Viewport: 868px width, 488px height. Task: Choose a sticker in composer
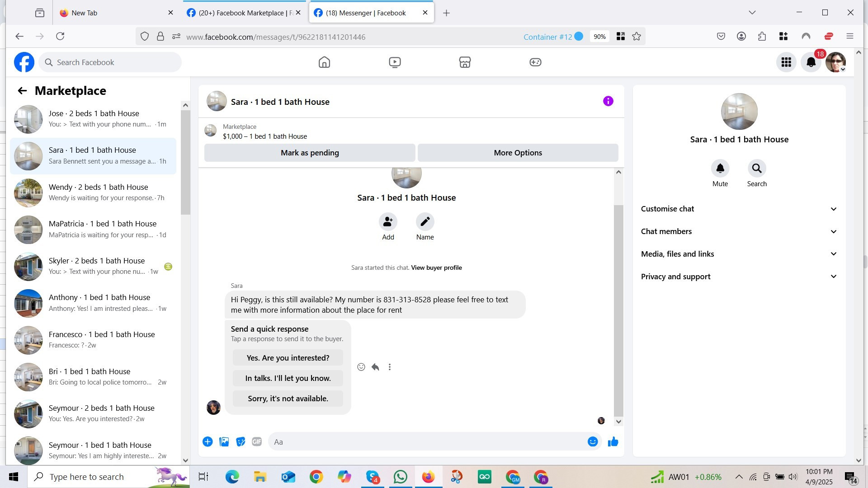click(241, 442)
